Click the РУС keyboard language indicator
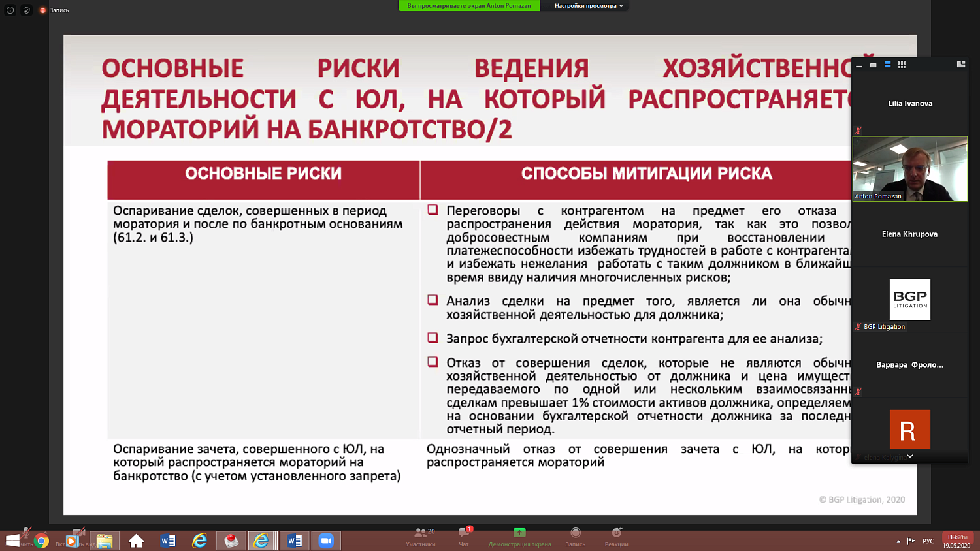Viewport: 980px width, 551px height. (x=928, y=541)
